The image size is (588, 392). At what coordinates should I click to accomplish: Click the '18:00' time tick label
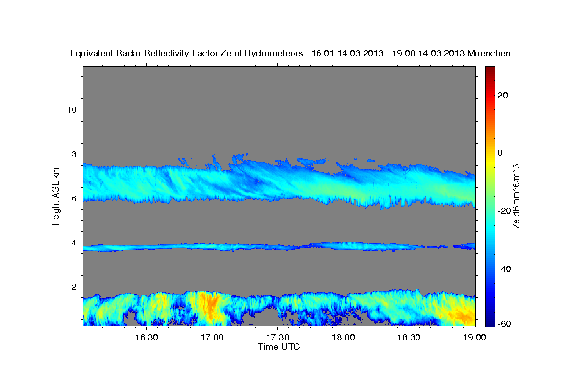click(x=343, y=337)
